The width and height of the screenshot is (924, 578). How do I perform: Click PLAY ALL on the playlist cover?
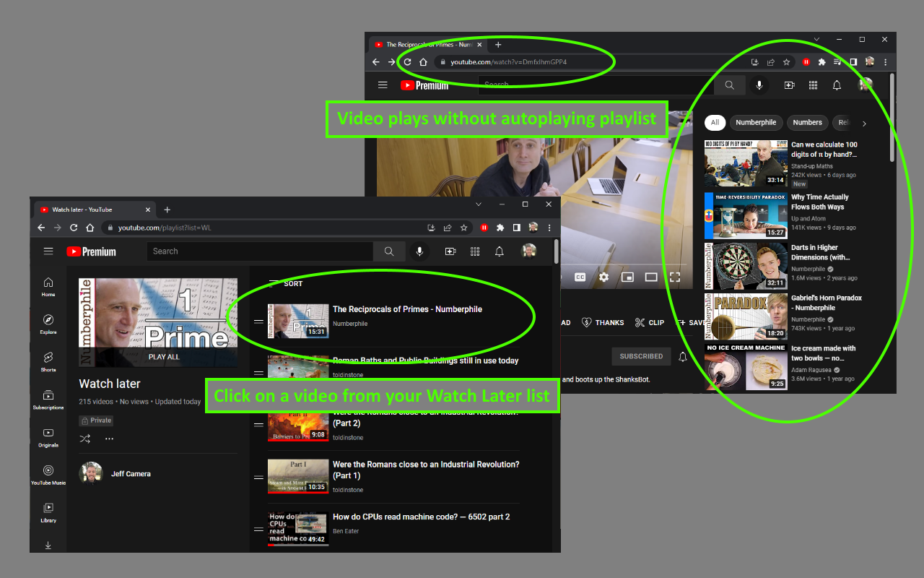click(x=164, y=357)
